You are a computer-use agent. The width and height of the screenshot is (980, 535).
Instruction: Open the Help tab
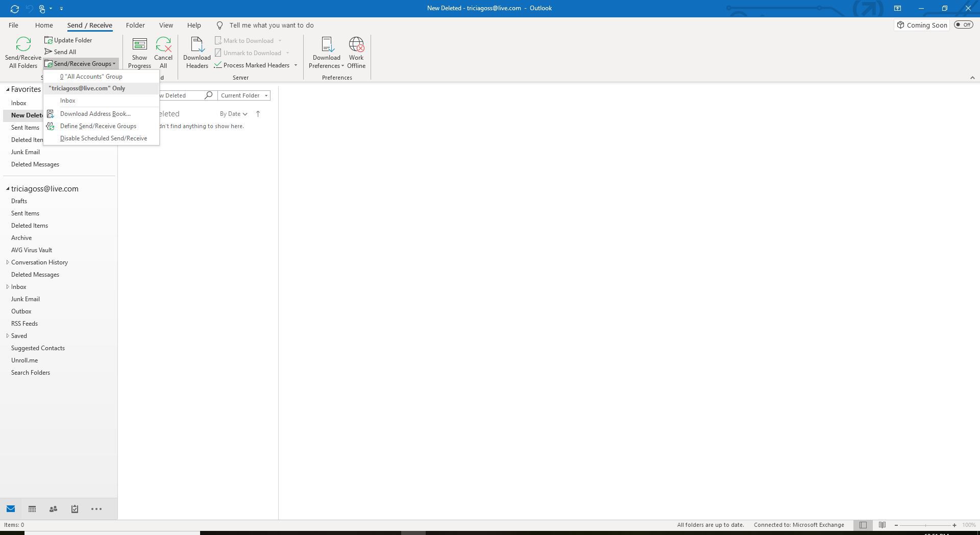(194, 26)
